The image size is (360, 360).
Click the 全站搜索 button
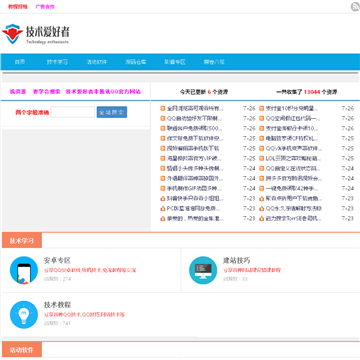(112, 112)
